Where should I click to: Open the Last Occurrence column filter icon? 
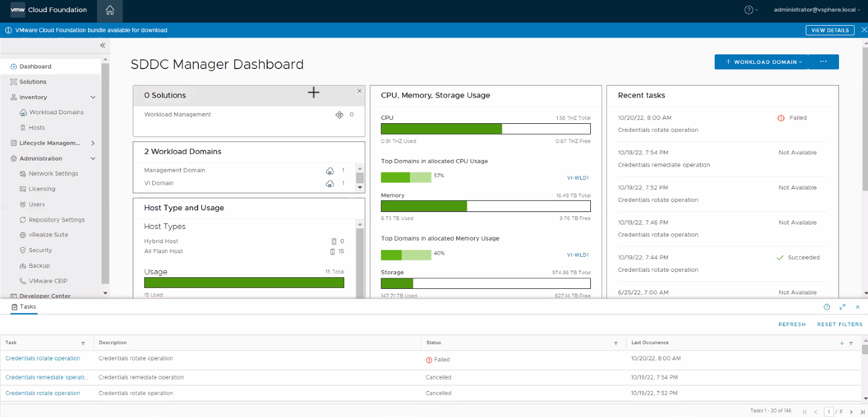851,343
